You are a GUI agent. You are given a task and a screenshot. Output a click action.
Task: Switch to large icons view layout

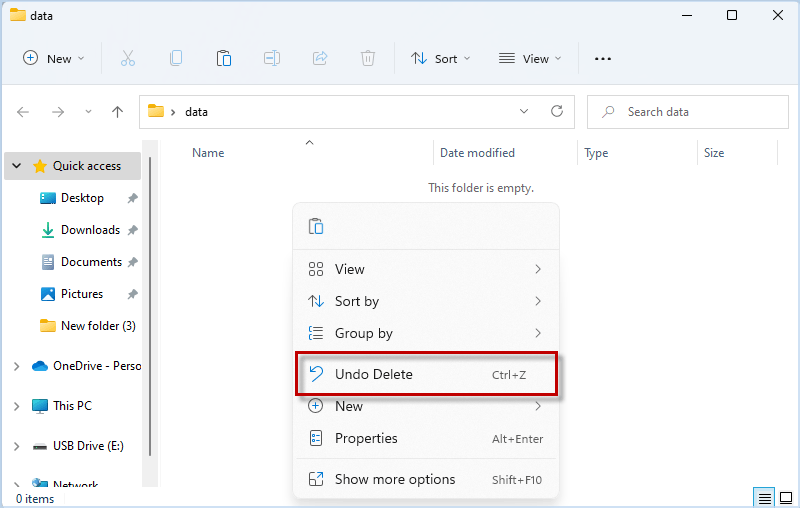pos(786,498)
